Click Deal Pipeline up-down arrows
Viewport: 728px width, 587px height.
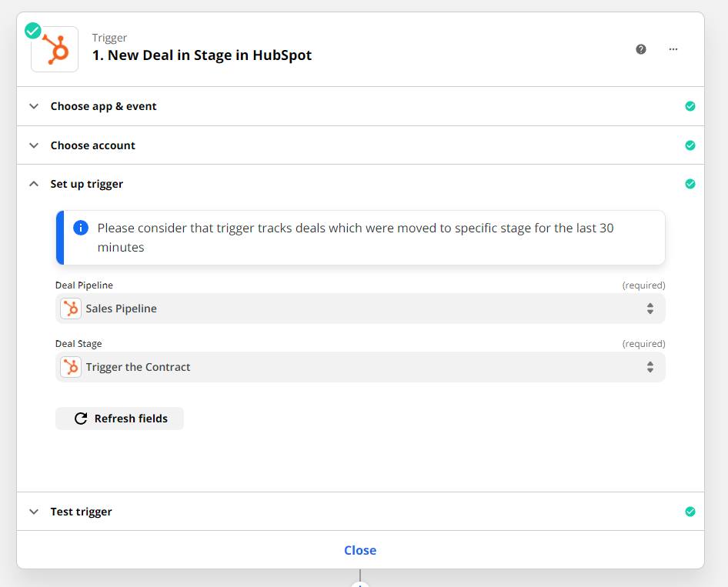(x=650, y=309)
